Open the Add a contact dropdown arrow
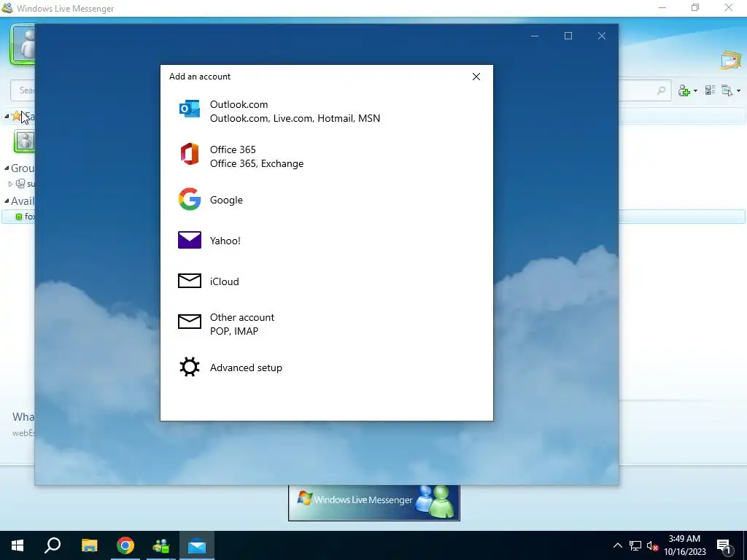Image resolution: width=747 pixels, height=560 pixels. point(695,91)
